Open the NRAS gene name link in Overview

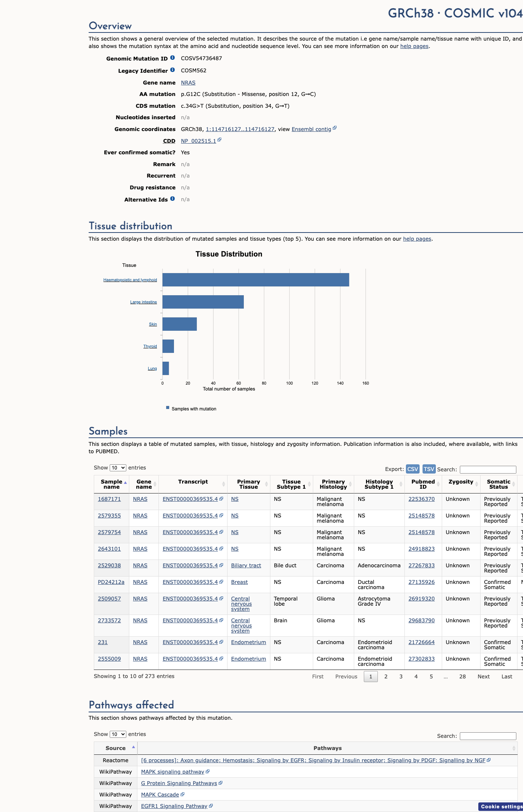[x=188, y=83]
